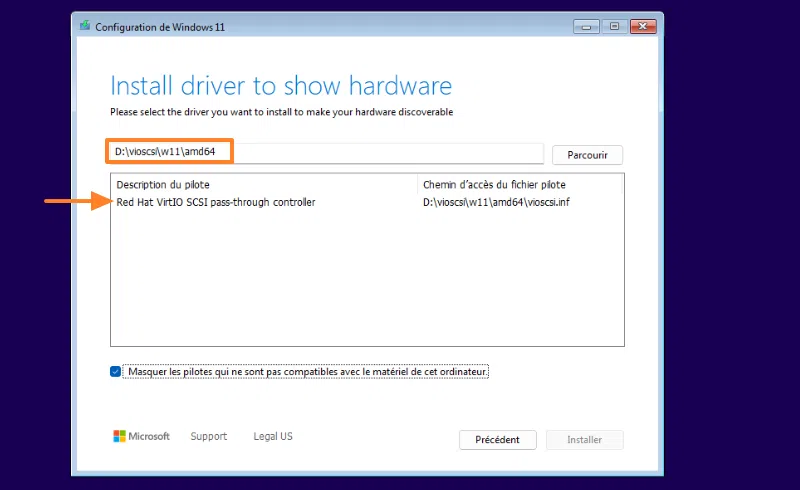Minimize the Configuration de Windows 11 window
800x490 pixels.
(586, 27)
